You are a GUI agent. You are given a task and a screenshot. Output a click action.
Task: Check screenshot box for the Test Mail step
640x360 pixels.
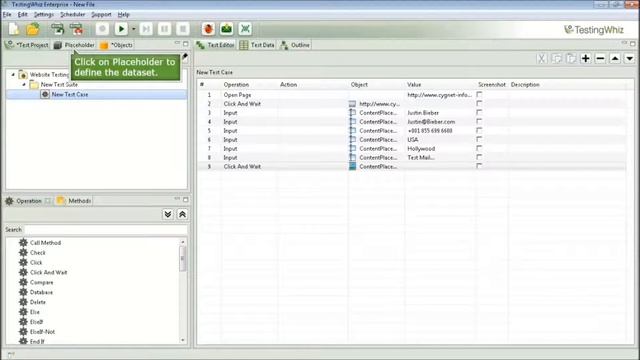coord(479,157)
